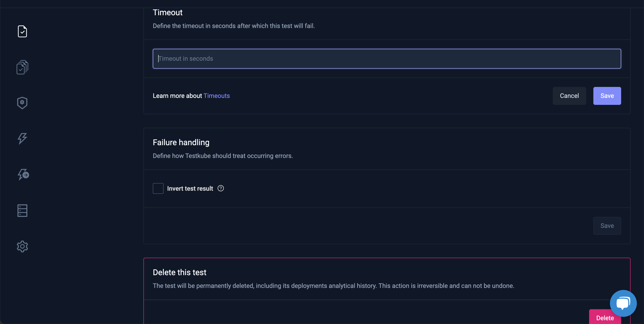The height and width of the screenshot is (324, 644).
Task: Select the Executors shield icon in sidebar
Action: pyautogui.click(x=22, y=103)
